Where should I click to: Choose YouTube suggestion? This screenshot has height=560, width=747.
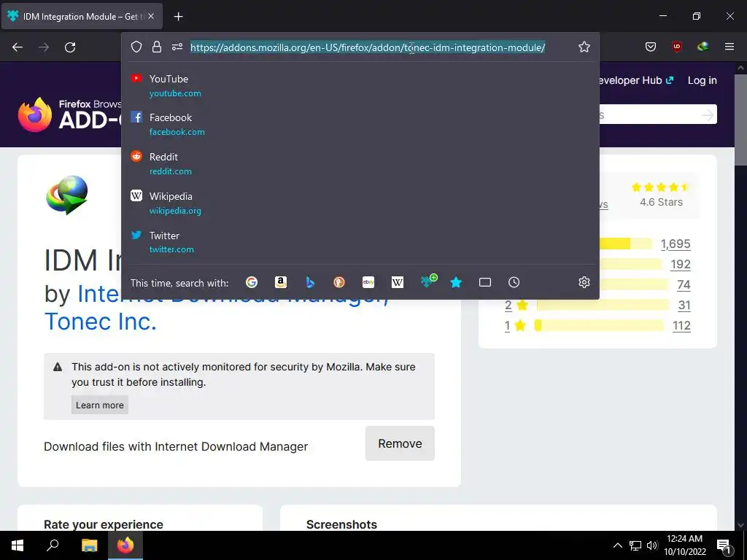click(360, 86)
